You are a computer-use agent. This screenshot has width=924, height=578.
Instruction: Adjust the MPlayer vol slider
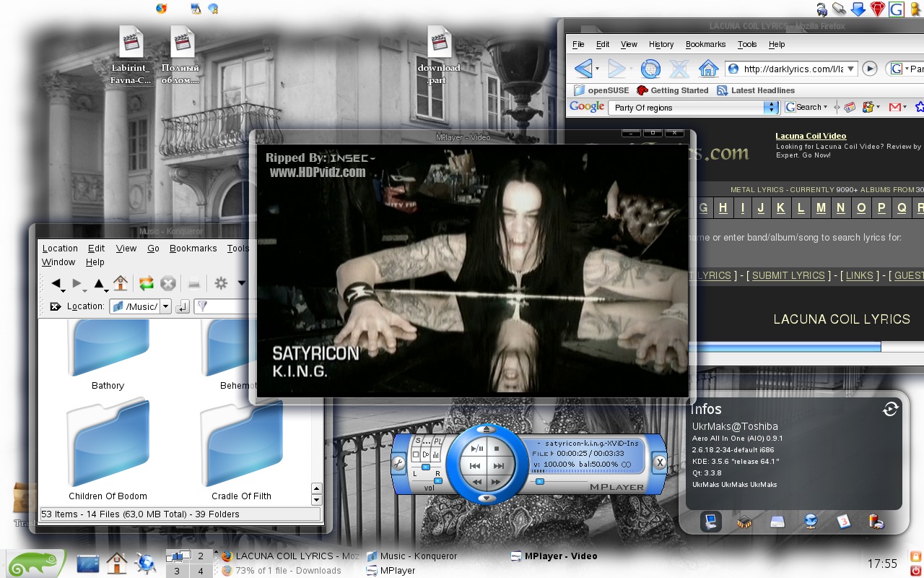(437, 480)
